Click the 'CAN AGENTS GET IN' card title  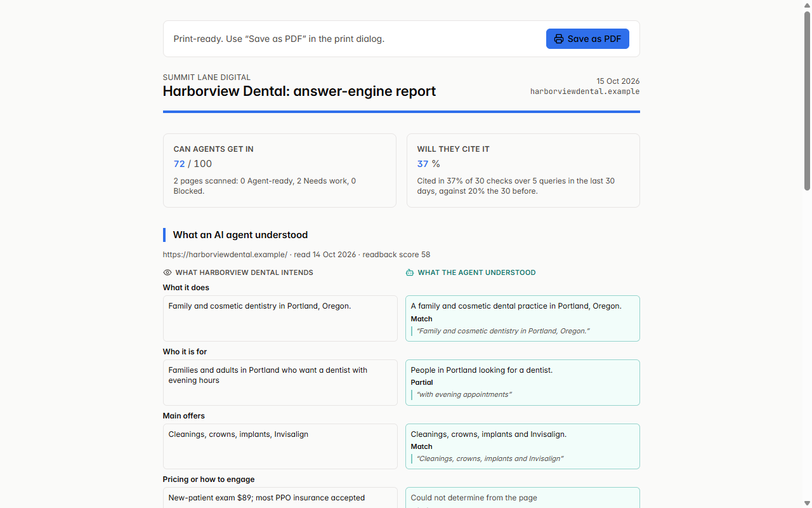coord(214,149)
